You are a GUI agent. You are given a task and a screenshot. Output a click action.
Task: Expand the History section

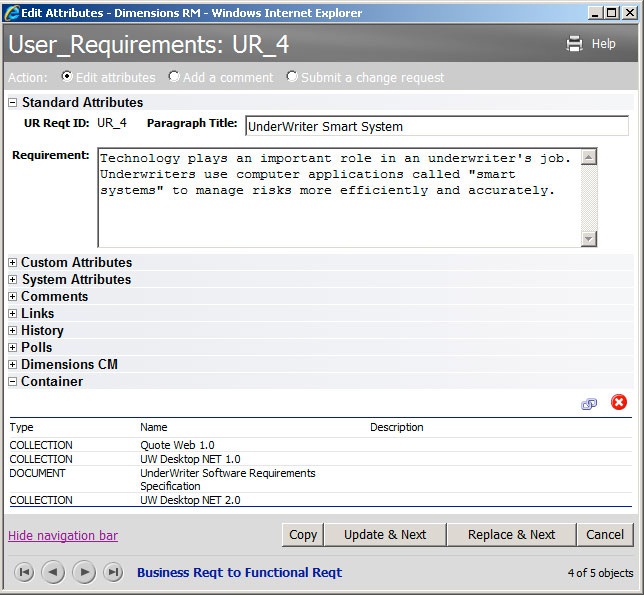click(13, 331)
